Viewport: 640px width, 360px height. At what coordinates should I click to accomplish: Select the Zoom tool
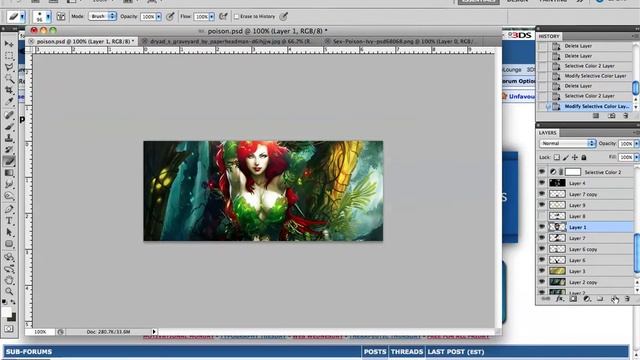tap(9, 291)
